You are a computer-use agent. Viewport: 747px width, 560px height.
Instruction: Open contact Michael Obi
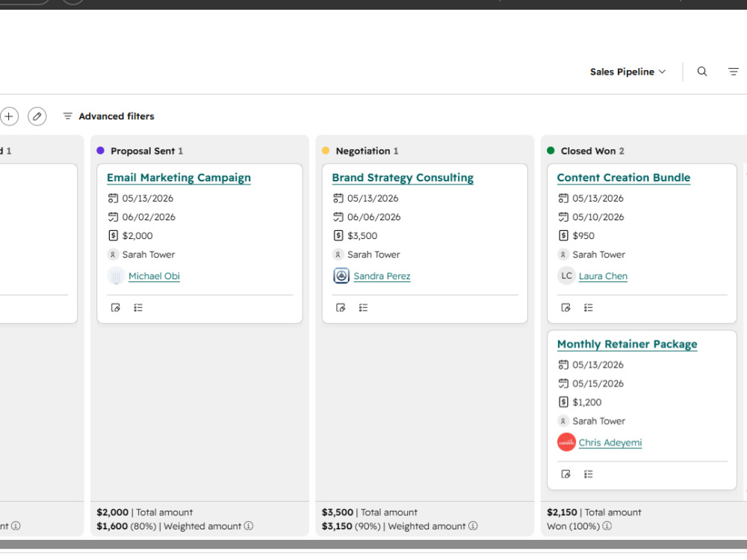click(x=154, y=276)
